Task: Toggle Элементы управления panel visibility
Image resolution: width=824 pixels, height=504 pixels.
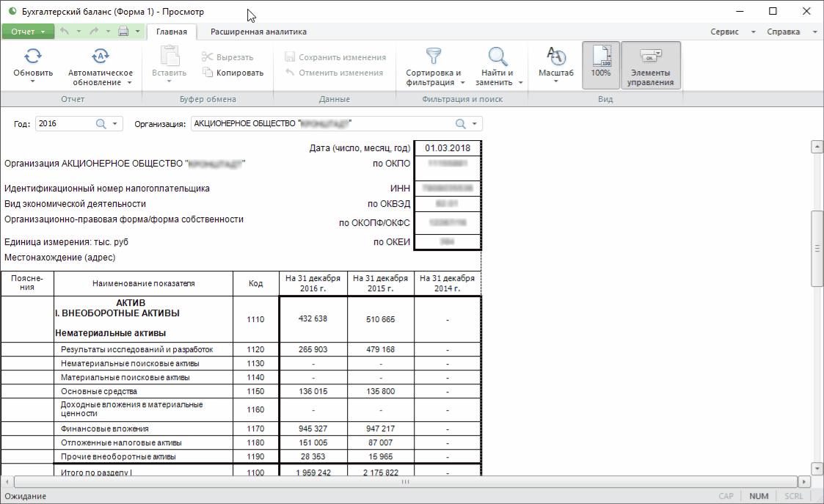Action: pyautogui.click(x=650, y=65)
